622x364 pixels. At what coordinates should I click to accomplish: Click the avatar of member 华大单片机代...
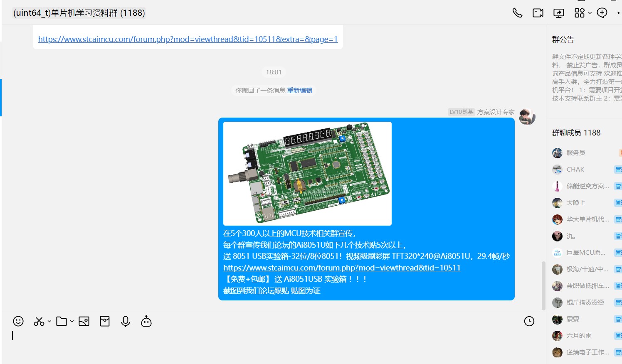(558, 219)
